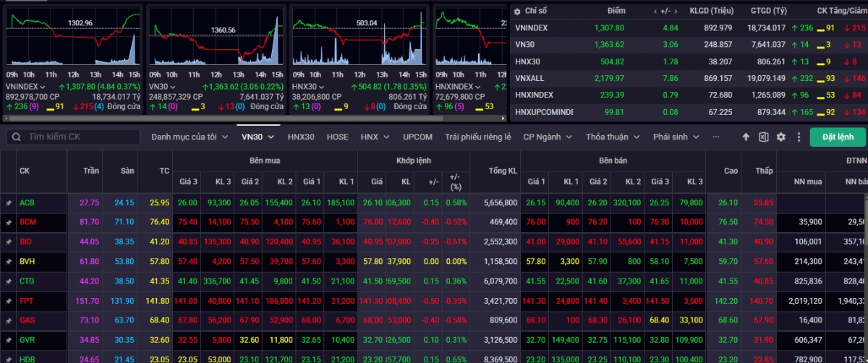868x363 pixels.
Task: Focus the Tìm kiếm CK search field
Action: pos(76,137)
